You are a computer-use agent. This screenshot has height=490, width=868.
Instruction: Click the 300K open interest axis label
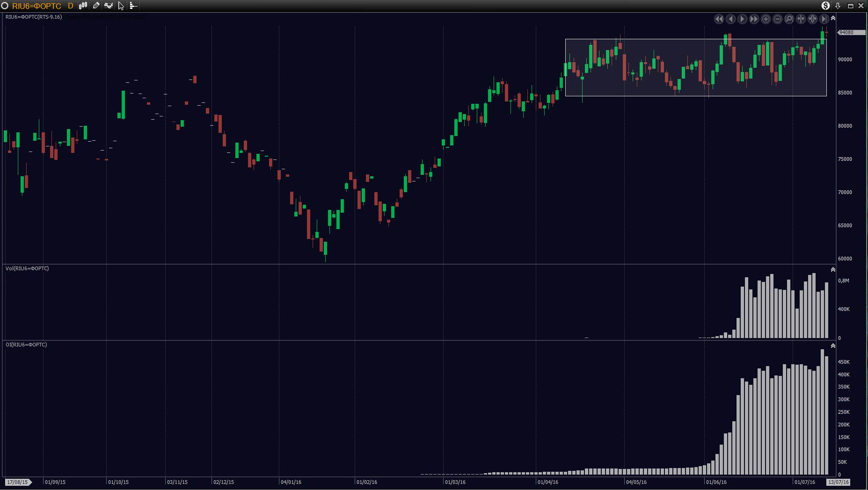(x=844, y=400)
